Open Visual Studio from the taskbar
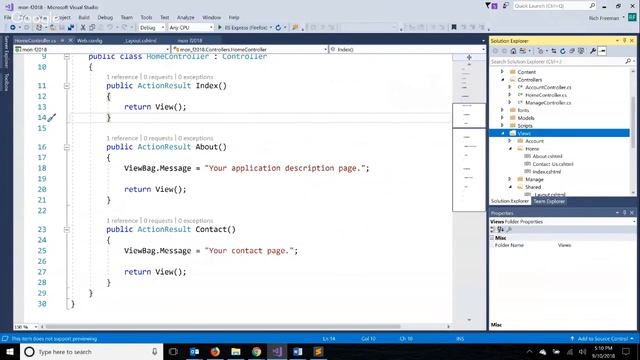 pos(277,351)
